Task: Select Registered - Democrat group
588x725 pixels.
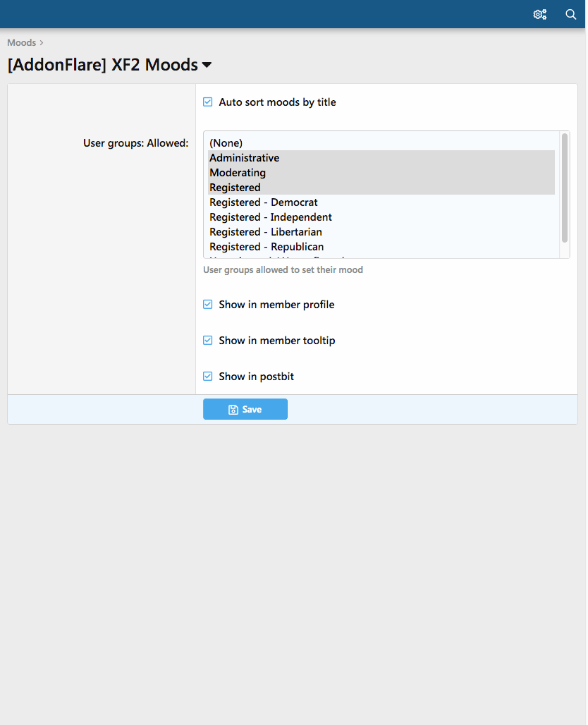Action: [264, 202]
